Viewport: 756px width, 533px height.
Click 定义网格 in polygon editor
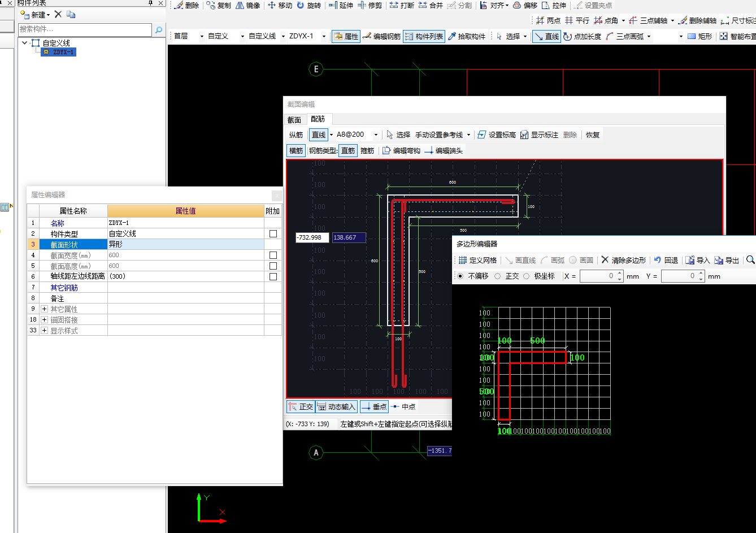477,260
